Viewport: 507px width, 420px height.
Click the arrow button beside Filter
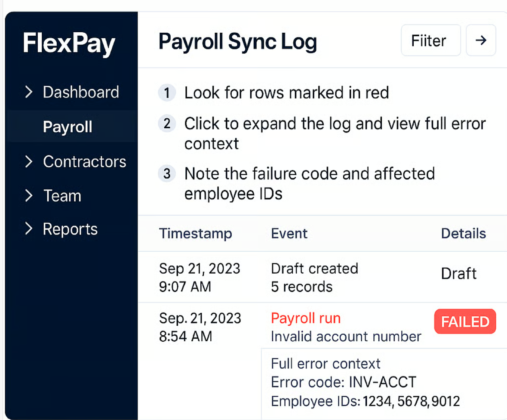click(x=481, y=40)
